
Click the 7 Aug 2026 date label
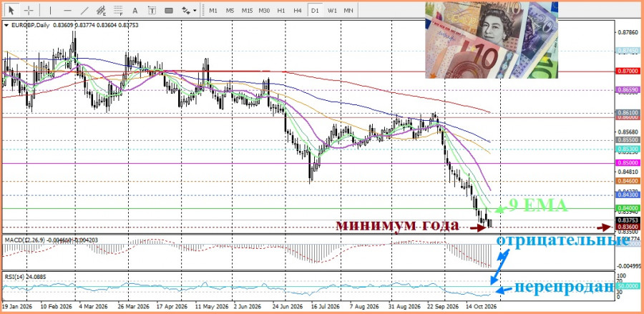point(363,307)
